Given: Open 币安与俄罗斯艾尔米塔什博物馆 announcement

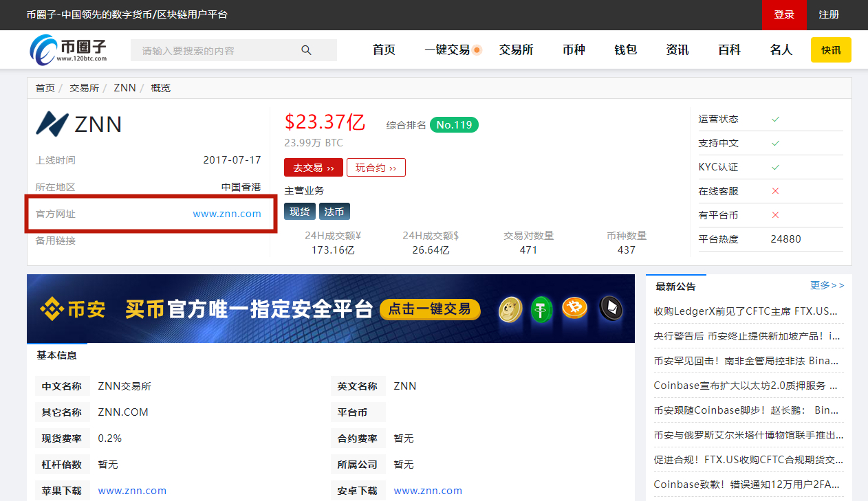Looking at the screenshot, I should [747, 435].
